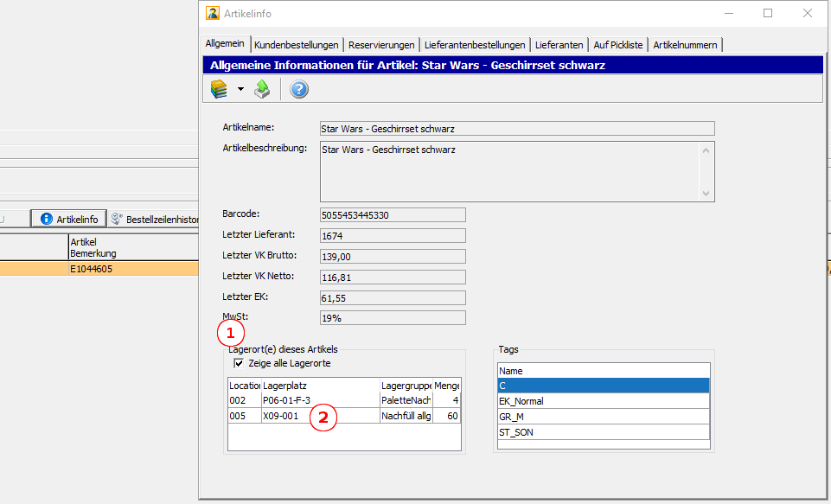
Task: Show the Auf Pickliste tab
Action: click(618, 45)
